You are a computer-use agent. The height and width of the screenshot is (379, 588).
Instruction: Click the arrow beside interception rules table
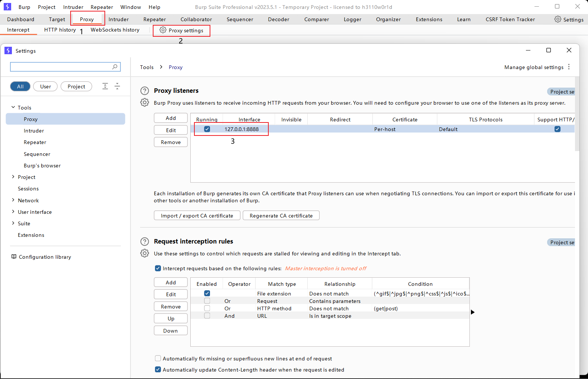(x=473, y=312)
